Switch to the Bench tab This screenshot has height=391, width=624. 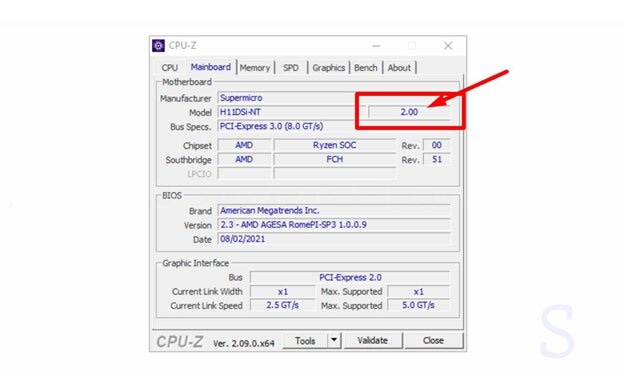point(365,68)
